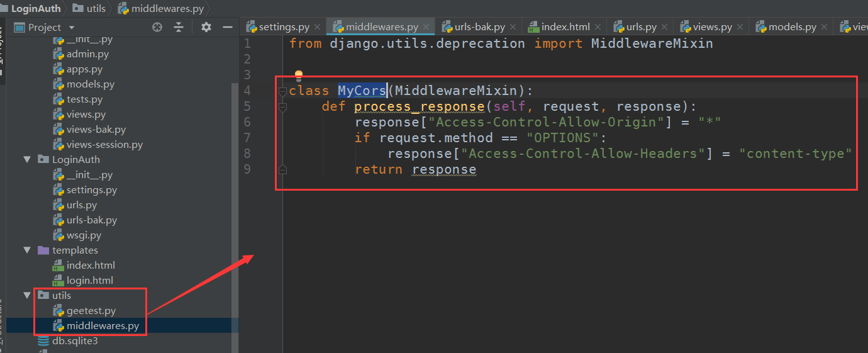The height and width of the screenshot is (353, 868).
Task: Select db.sqlite3 in project tree
Action: click(x=75, y=341)
